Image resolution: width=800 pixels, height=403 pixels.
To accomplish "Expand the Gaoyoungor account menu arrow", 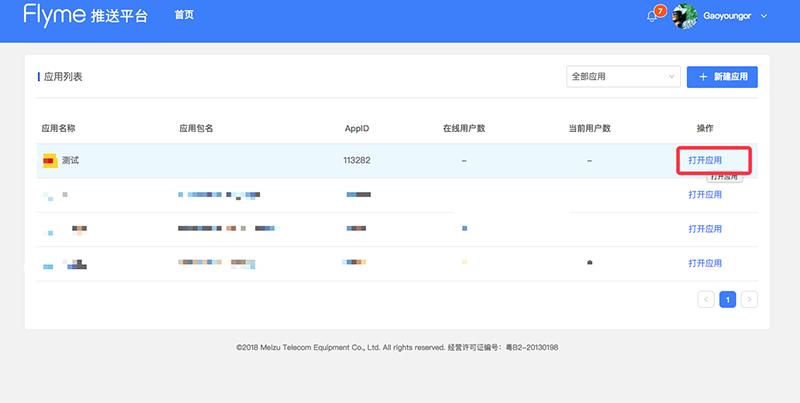I will click(765, 17).
